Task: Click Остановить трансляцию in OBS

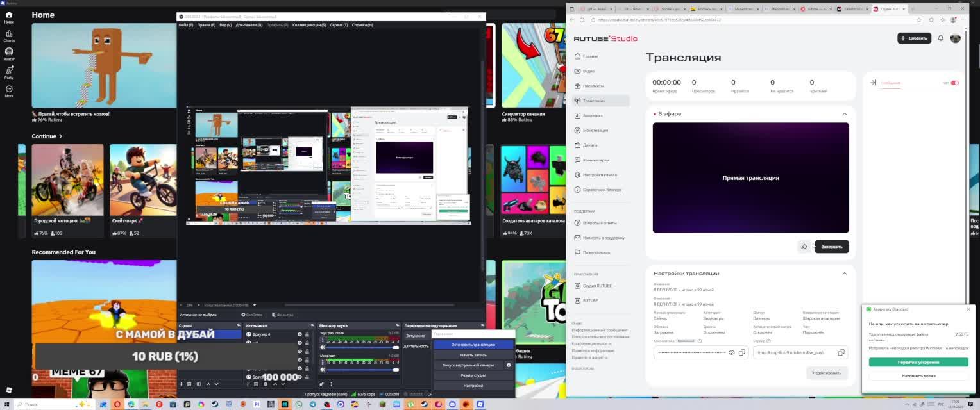Action: pos(473,345)
